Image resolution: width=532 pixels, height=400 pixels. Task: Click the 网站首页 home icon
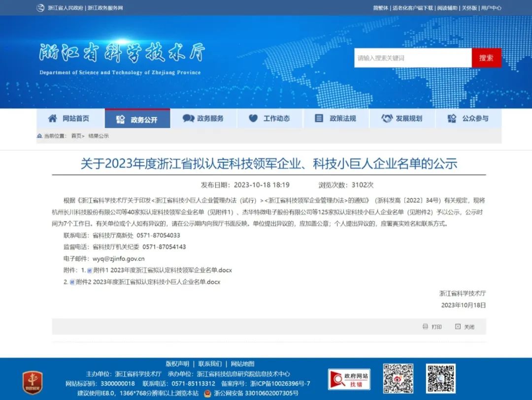pyautogui.click(x=52, y=119)
